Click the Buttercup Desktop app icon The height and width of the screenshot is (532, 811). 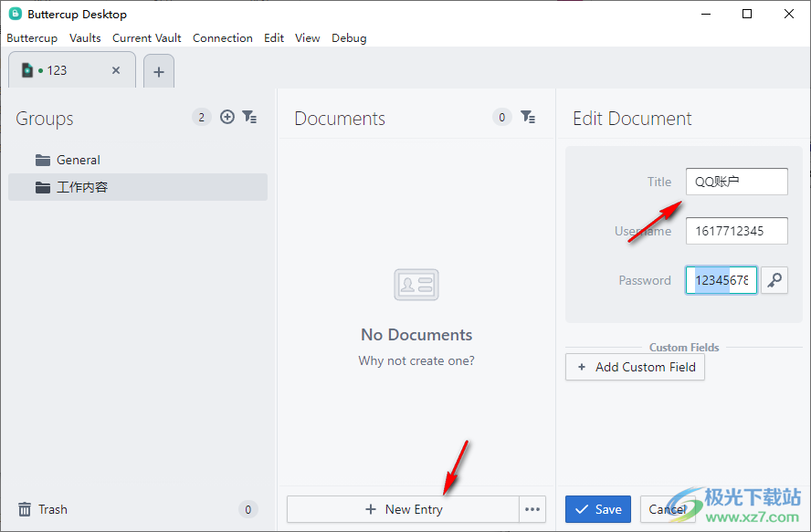coord(16,14)
